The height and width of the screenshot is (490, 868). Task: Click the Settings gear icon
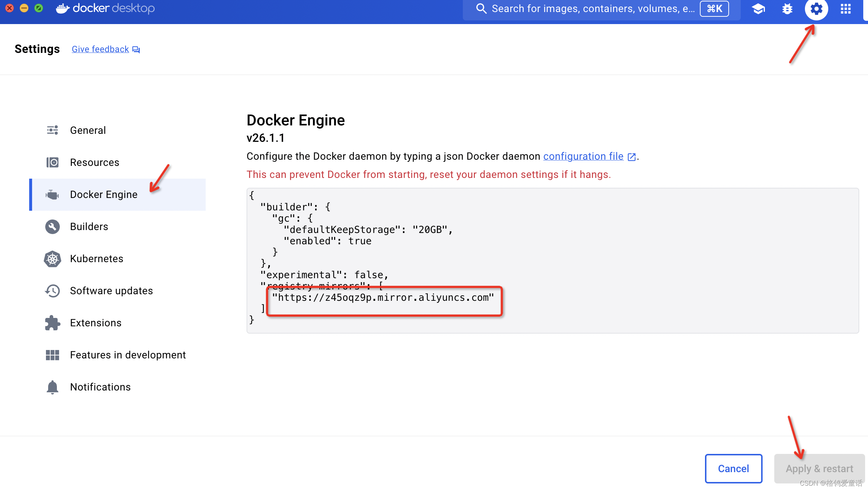click(x=816, y=9)
